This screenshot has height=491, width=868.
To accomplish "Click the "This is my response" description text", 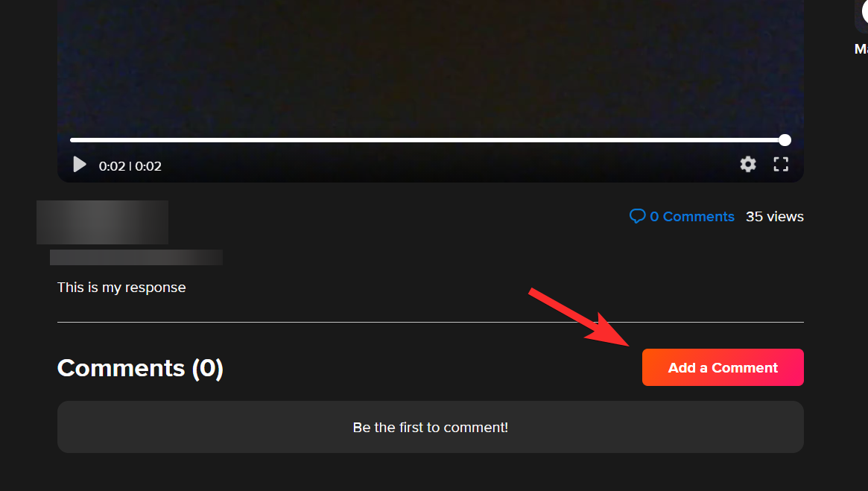I will (121, 288).
